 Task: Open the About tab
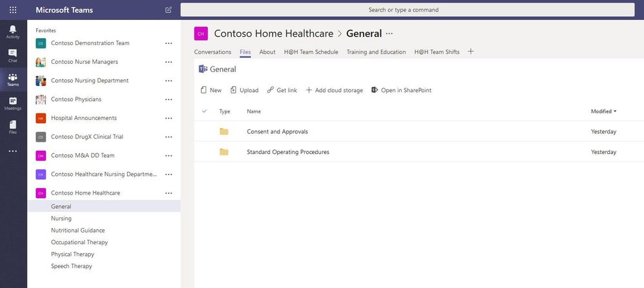pos(268,52)
